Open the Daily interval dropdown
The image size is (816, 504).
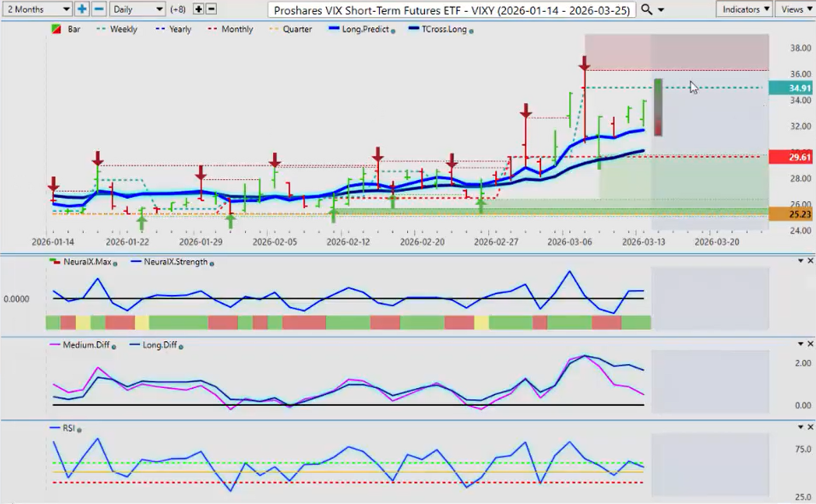(x=137, y=9)
